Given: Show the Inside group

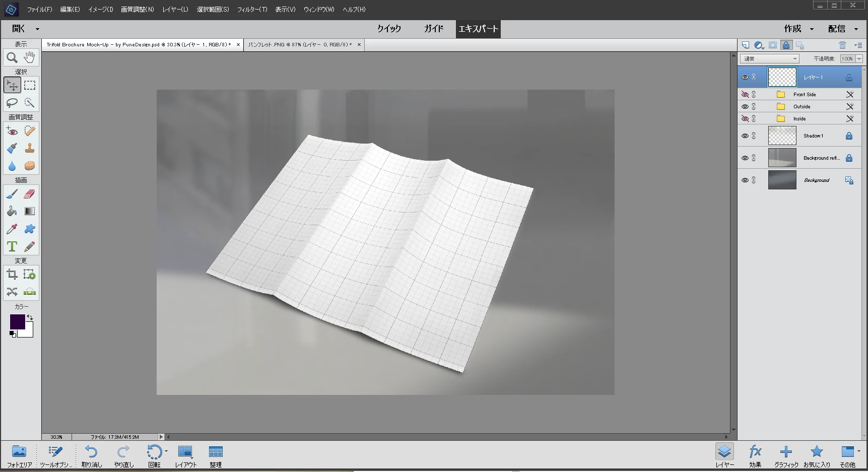Looking at the screenshot, I should point(745,118).
